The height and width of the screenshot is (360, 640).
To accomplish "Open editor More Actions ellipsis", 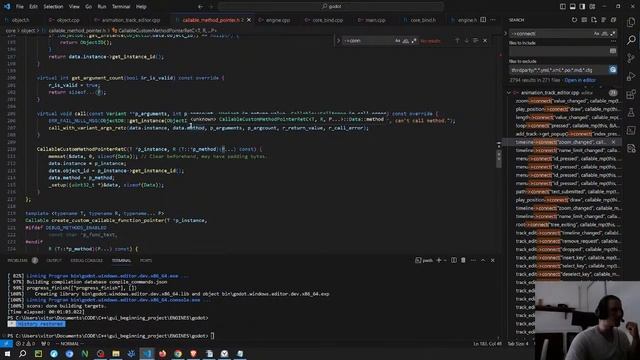I will click(493, 20).
